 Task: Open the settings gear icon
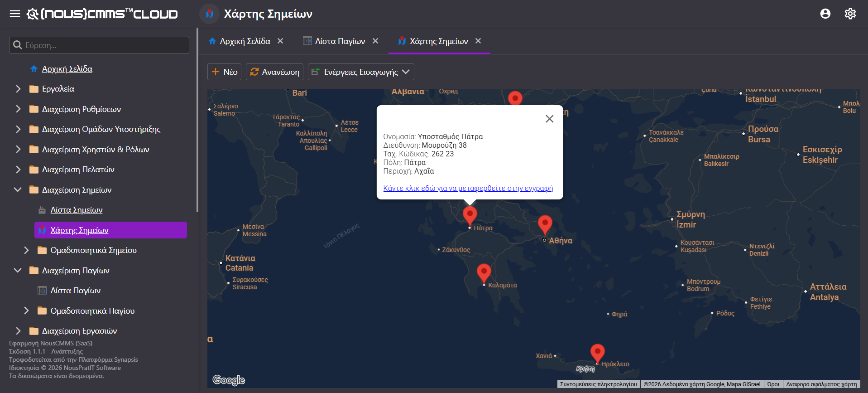pyautogui.click(x=850, y=14)
